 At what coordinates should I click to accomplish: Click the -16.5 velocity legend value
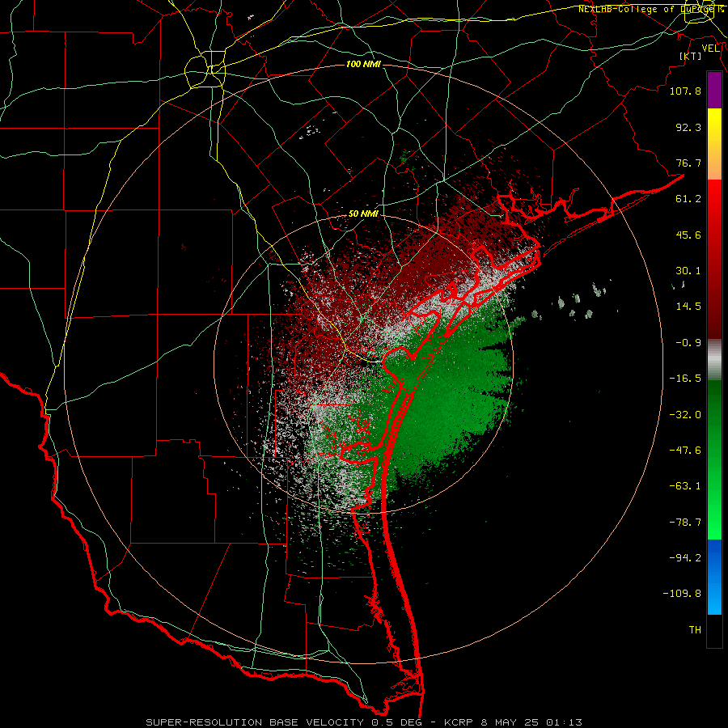(x=685, y=379)
